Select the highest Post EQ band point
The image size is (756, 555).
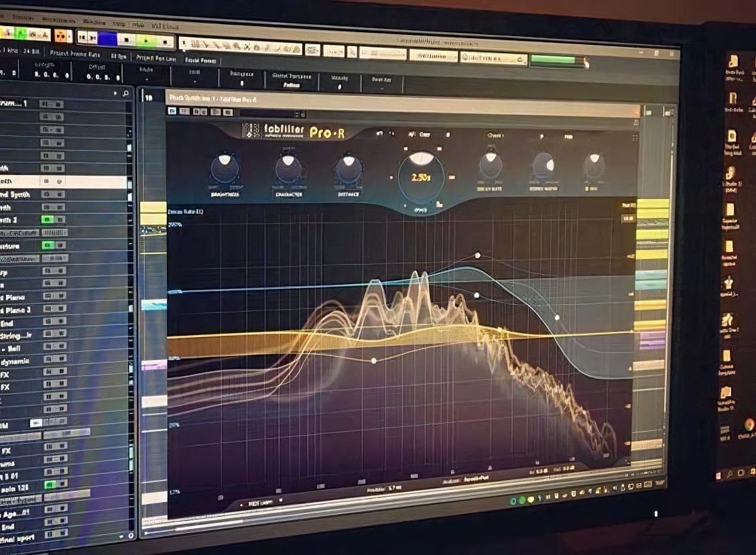tap(478, 255)
